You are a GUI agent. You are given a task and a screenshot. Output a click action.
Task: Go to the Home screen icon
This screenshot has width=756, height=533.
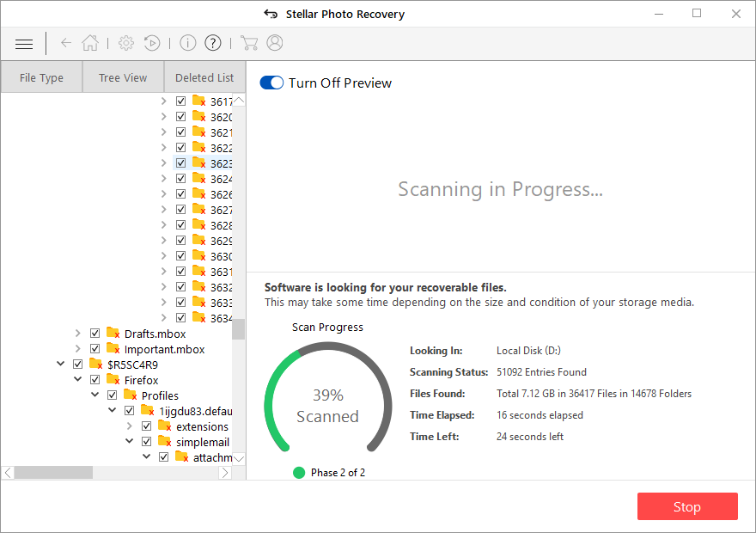(90, 43)
